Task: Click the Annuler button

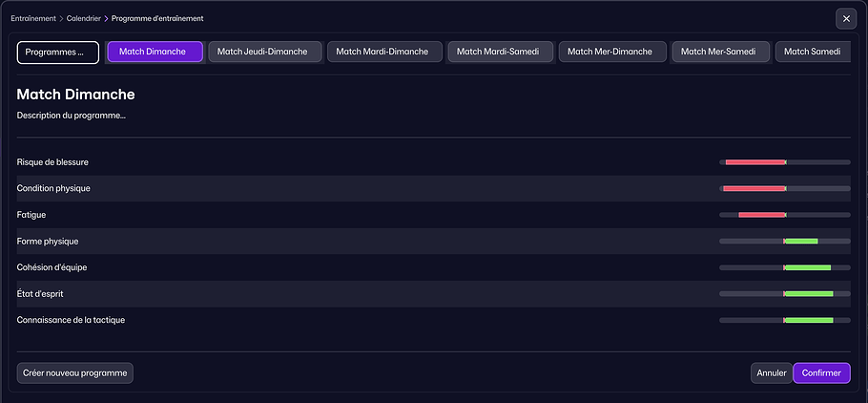Action: [771, 372]
